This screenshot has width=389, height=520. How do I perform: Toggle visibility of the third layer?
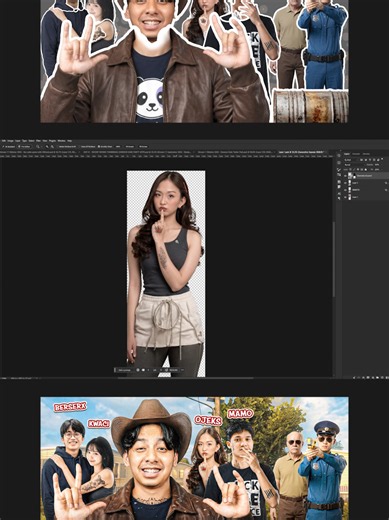pos(345,190)
